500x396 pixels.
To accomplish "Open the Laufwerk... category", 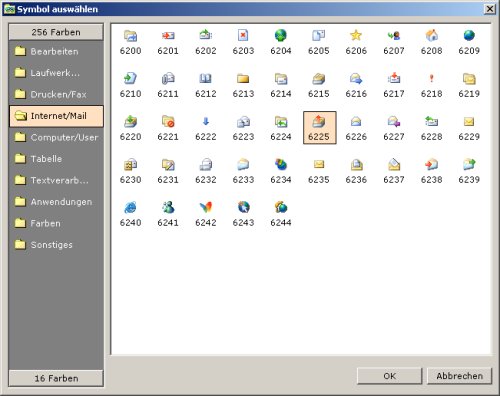I will tap(56, 73).
